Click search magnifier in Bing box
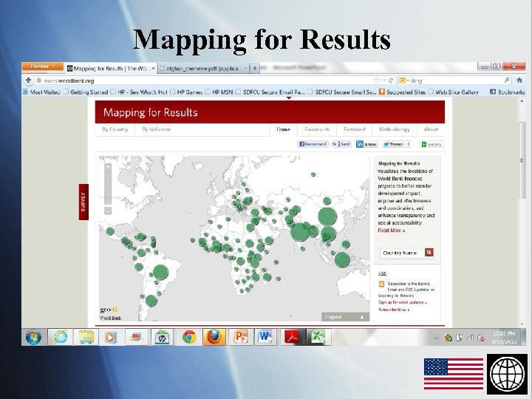 [x=507, y=81]
